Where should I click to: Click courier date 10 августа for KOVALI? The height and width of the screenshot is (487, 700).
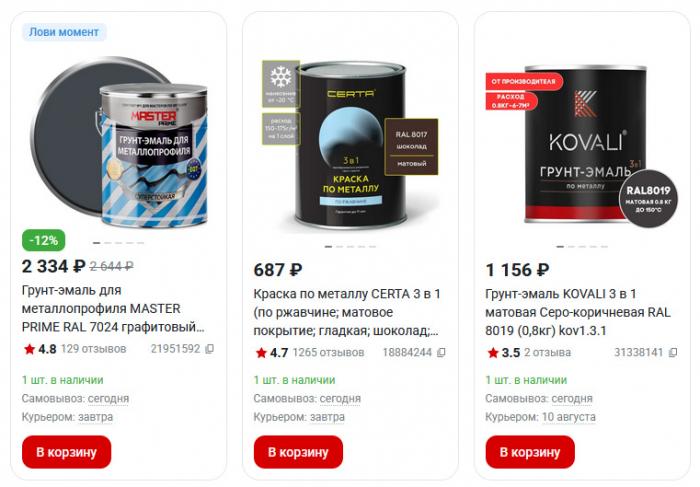(568, 417)
